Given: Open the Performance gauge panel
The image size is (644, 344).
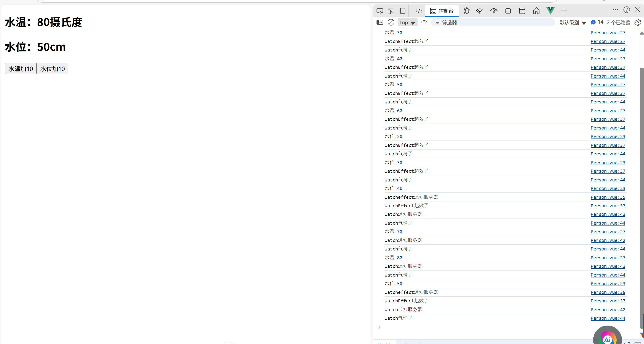Looking at the screenshot, I should 494,11.
